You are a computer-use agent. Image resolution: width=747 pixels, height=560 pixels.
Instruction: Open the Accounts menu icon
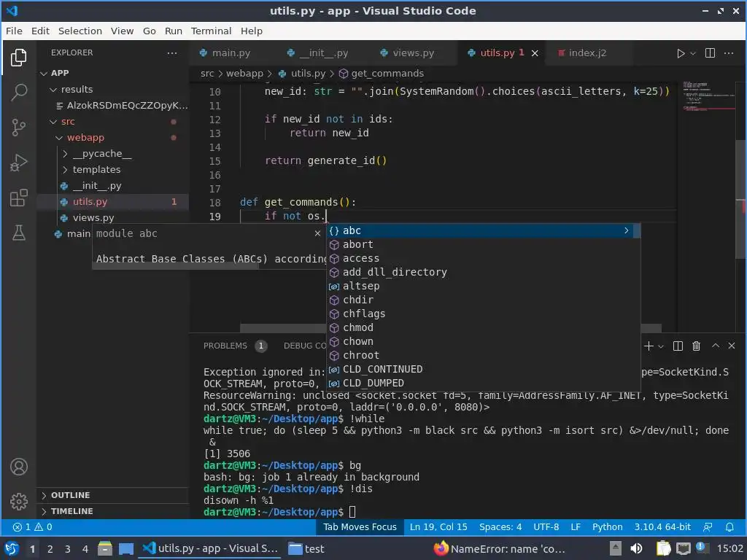(x=18, y=467)
